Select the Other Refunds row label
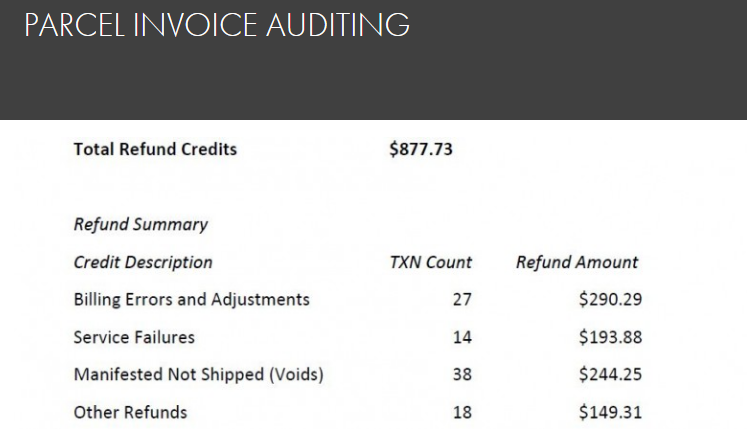 point(130,412)
